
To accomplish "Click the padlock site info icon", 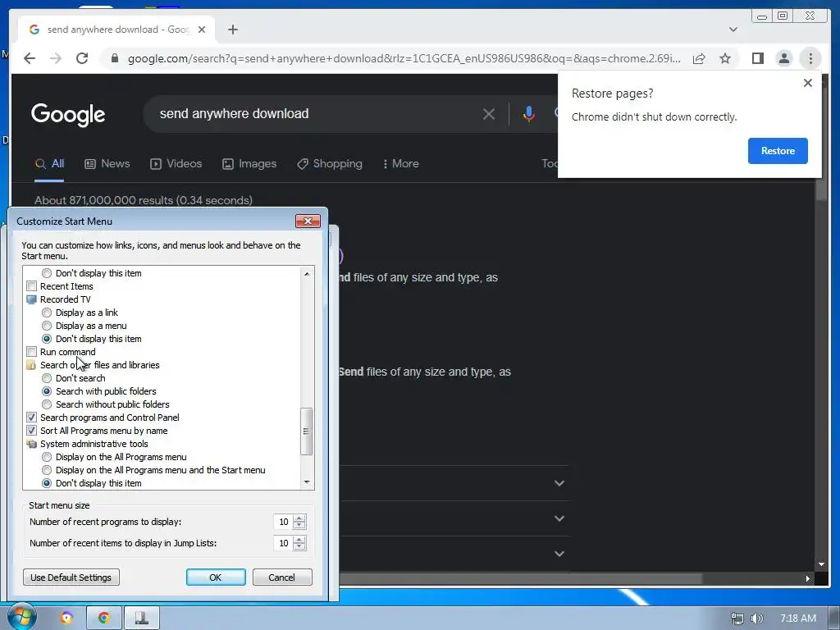I will tap(114, 58).
